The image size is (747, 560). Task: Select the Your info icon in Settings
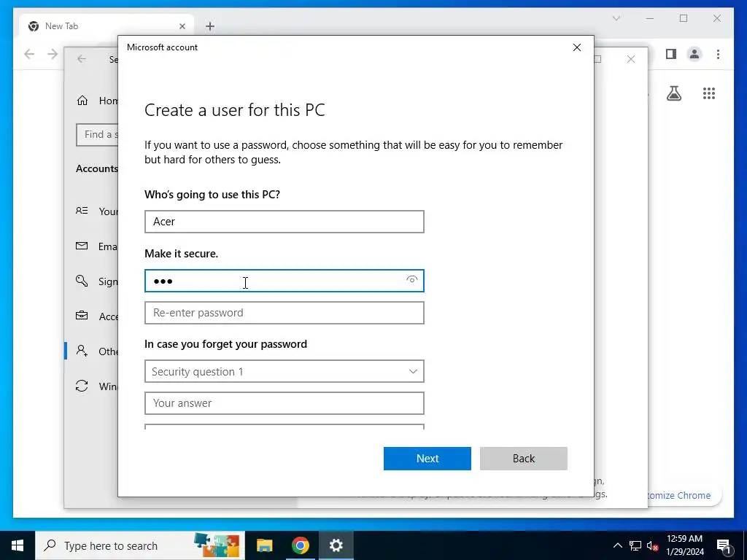click(x=82, y=211)
